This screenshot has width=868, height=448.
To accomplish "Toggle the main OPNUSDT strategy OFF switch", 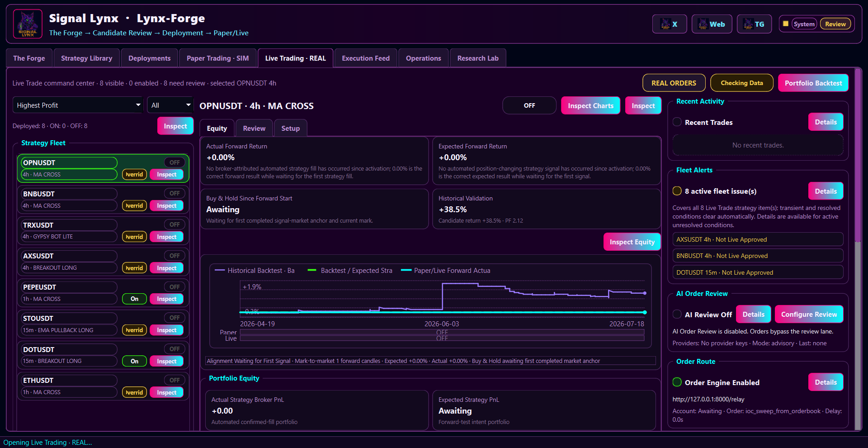I will click(x=529, y=105).
